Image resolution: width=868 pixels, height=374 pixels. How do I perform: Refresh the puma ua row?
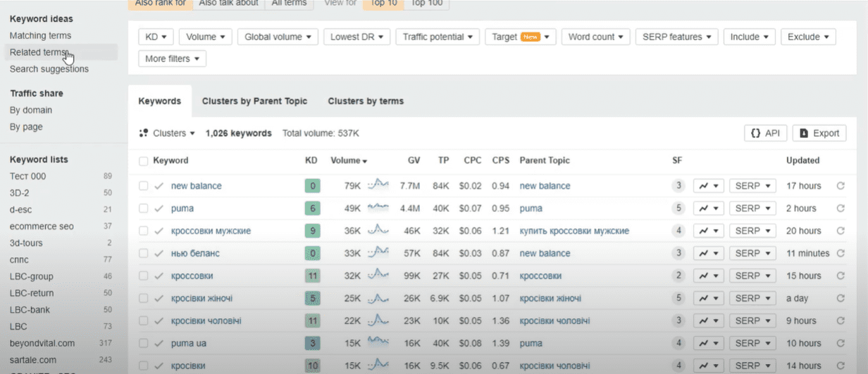coord(840,344)
